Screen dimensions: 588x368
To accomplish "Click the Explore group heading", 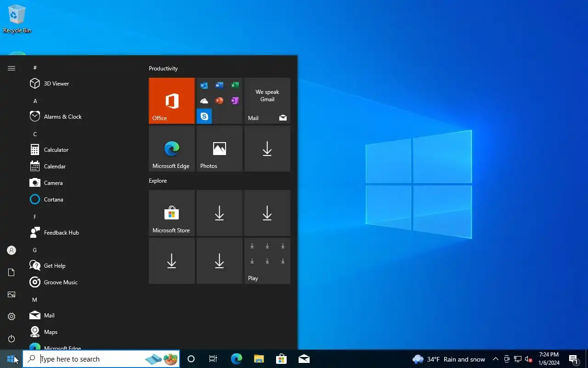I will pos(158,181).
